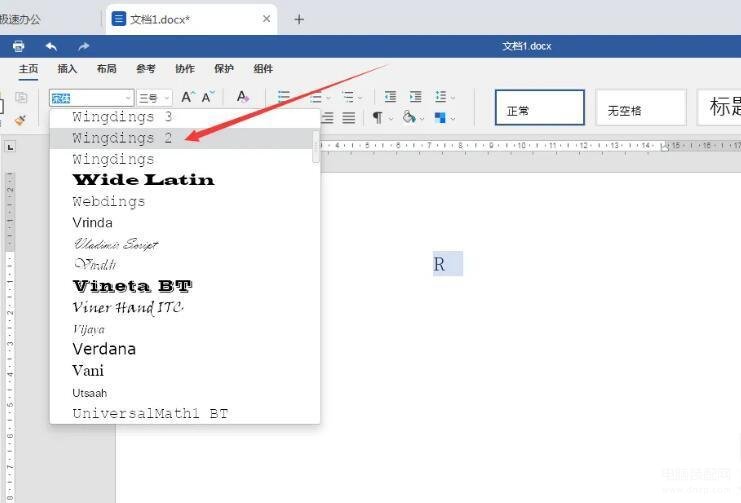This screenshot has height=503, width=741.
Task: Expand the numbered list dropdown arrow
Action: (328, 98)
